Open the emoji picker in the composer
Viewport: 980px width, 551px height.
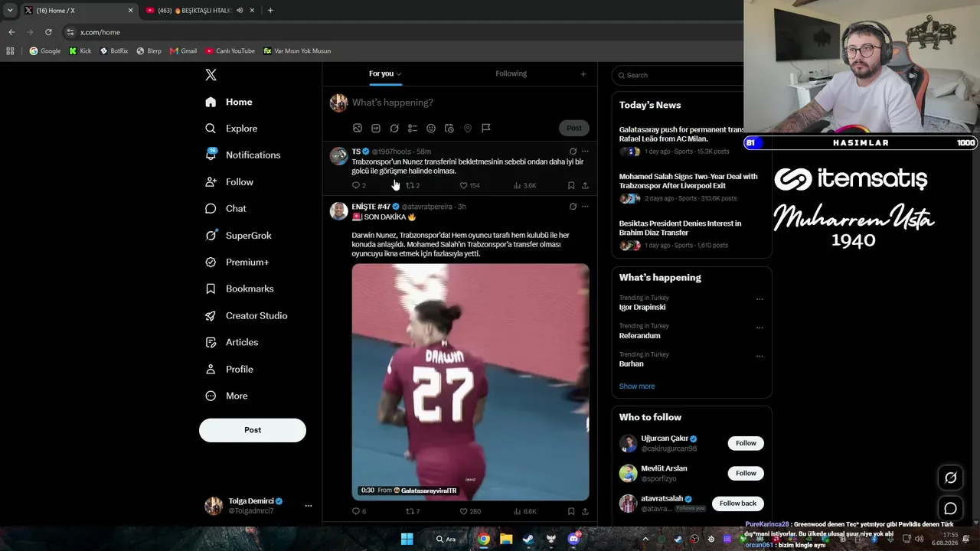[x=431, y=129]
